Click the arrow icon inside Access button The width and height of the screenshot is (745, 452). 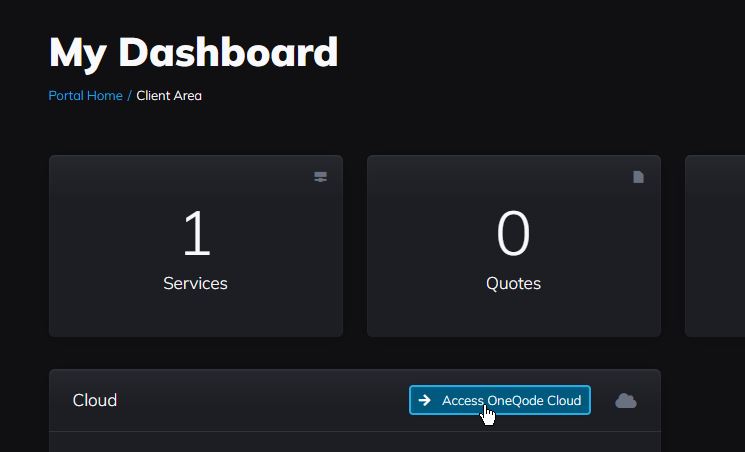coord(425,400)
